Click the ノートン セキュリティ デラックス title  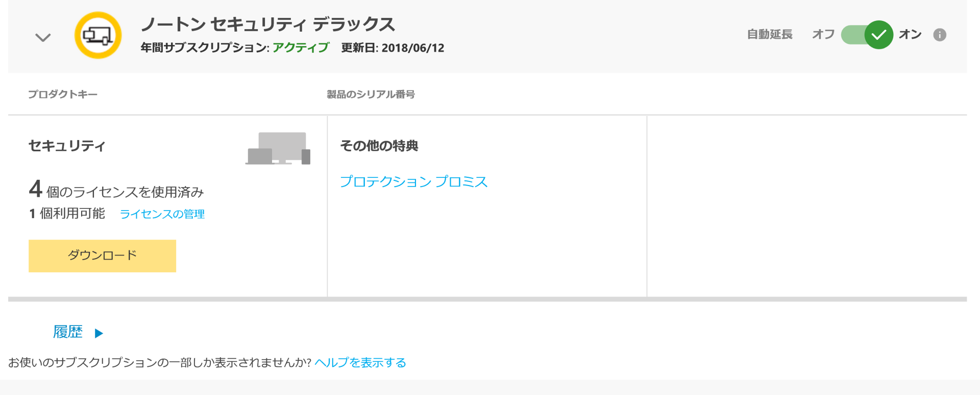[268, 24]
